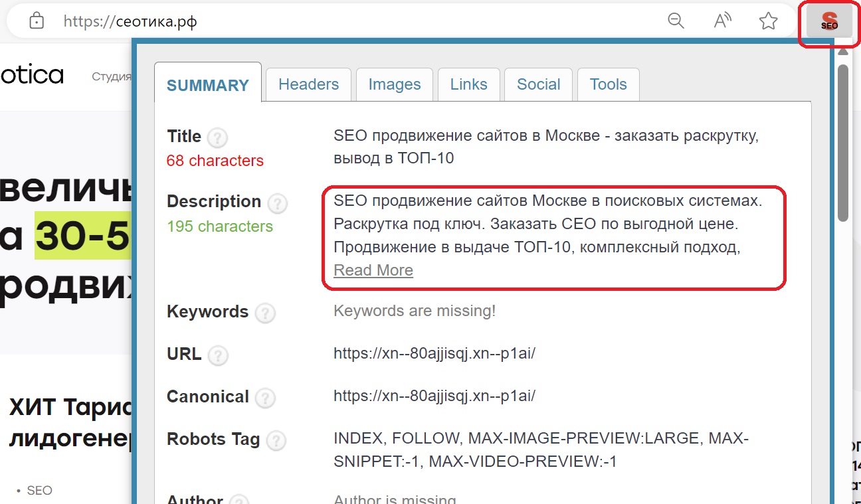Viewport: 861px width, 504px height.
Task: Go to the Tools tab
Action: pyautogui.click(x=608, y=84)
